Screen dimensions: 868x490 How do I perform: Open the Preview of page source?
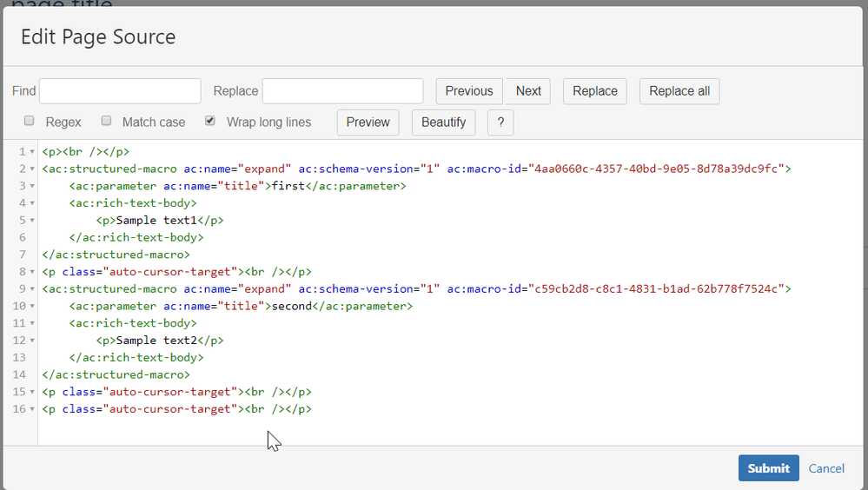(368, 122)
